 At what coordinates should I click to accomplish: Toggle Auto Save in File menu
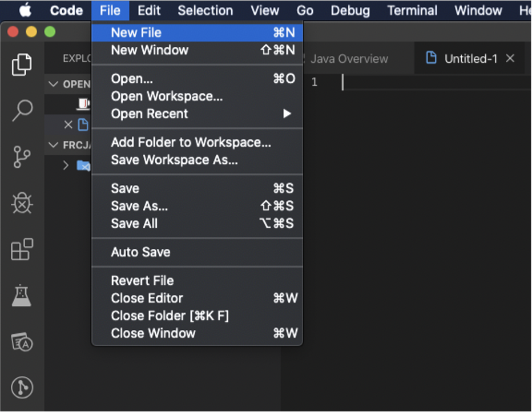[x=197, y=252]
